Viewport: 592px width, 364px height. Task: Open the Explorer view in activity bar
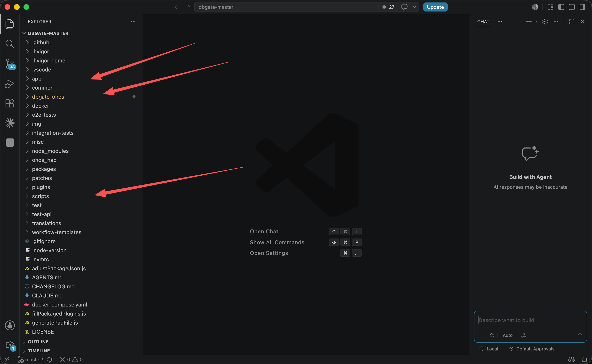(x=10, y=24)
